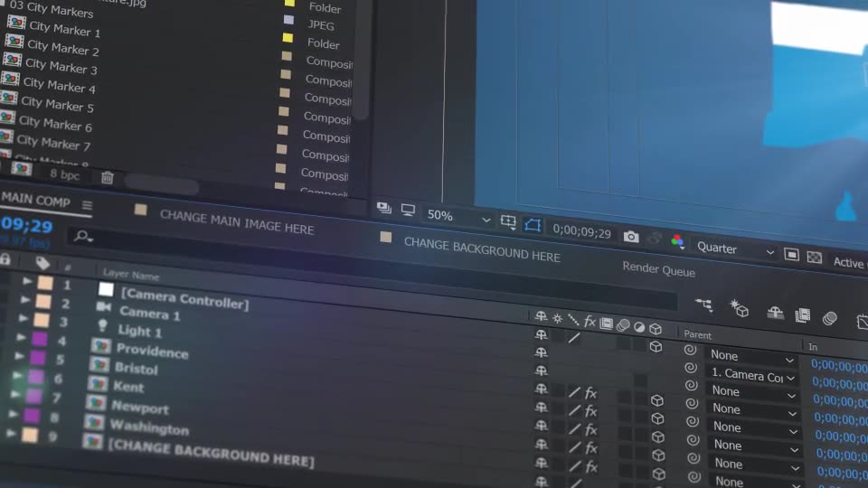Open the MAIN COMP panel hamburger menu
The height and width of the screenshot is (488, 868).
pos(87,206)
